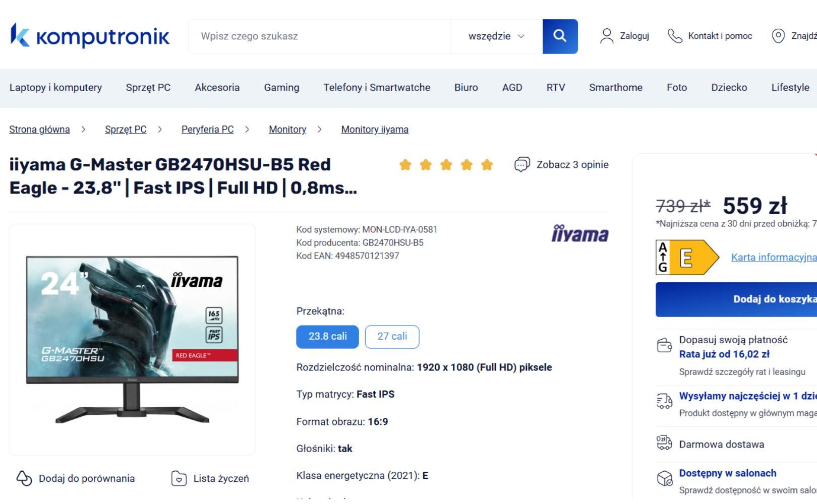Go to Monitory iiyama breadcrumb
Image resolution: width=817 pixels, height=504 pixels.
pos(375,130)
